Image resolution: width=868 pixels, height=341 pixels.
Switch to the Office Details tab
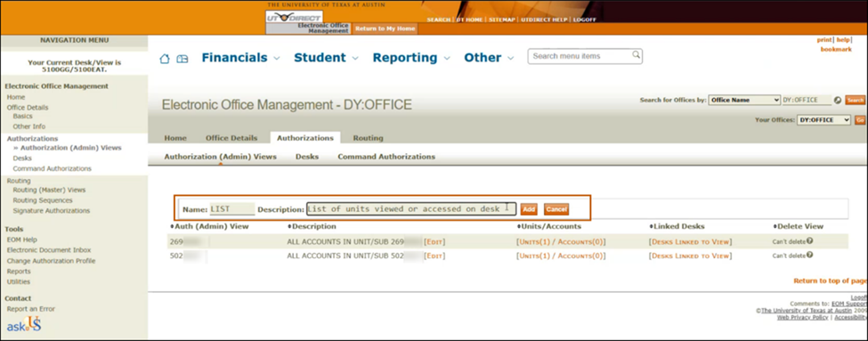coord(231,138)
